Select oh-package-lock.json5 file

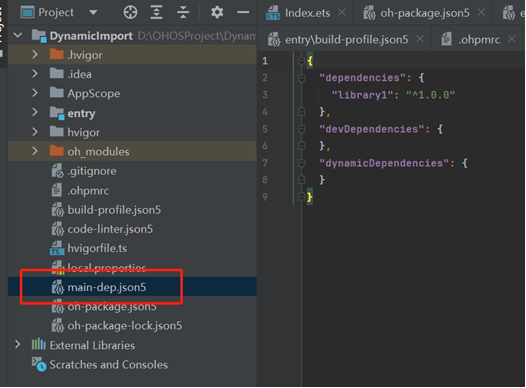click(124, 326)
